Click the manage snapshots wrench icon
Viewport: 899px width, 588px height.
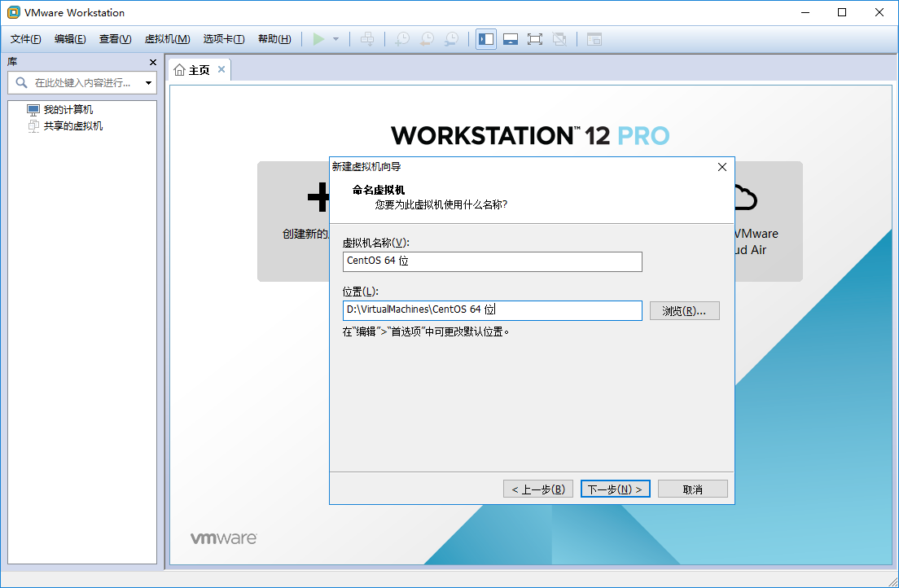tap(452, 39)
